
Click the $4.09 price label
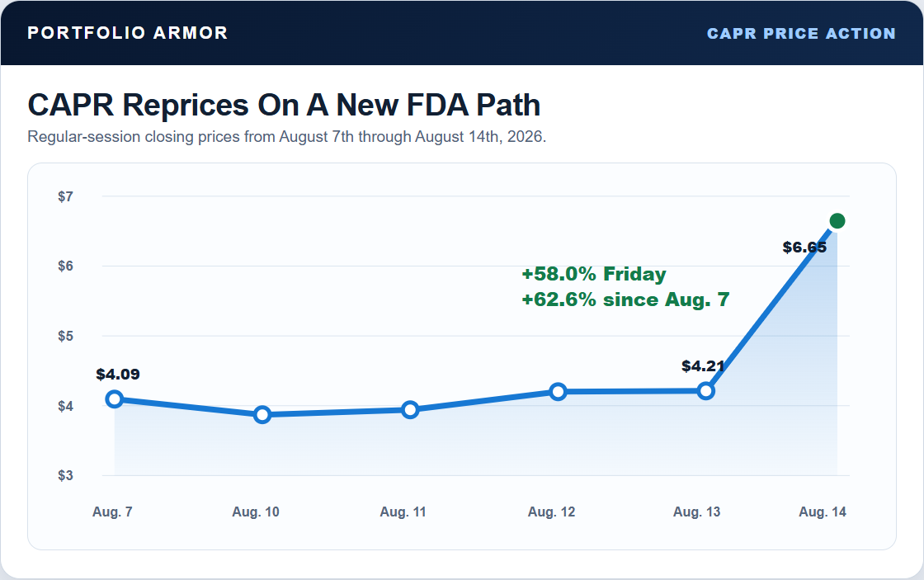coord(118,375)
